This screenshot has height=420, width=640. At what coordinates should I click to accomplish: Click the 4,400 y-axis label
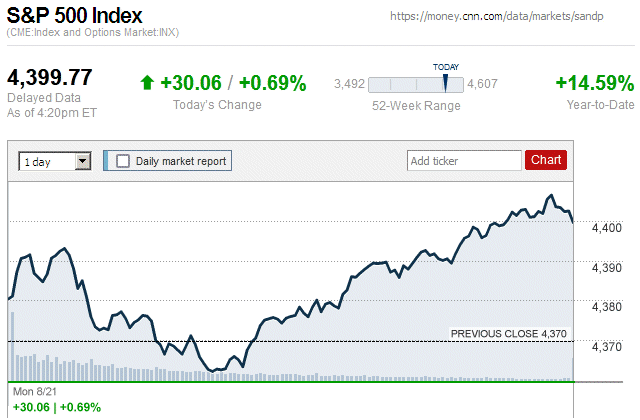[607, 228]
